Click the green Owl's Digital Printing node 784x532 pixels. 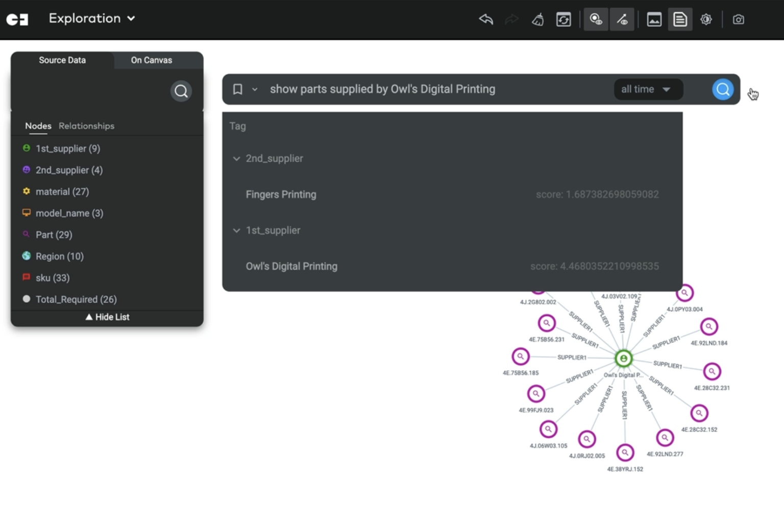[623, 359]
